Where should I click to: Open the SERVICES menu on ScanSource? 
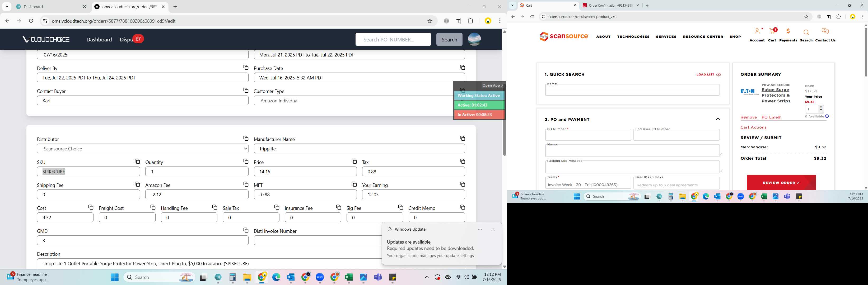(x=666, y=37)
